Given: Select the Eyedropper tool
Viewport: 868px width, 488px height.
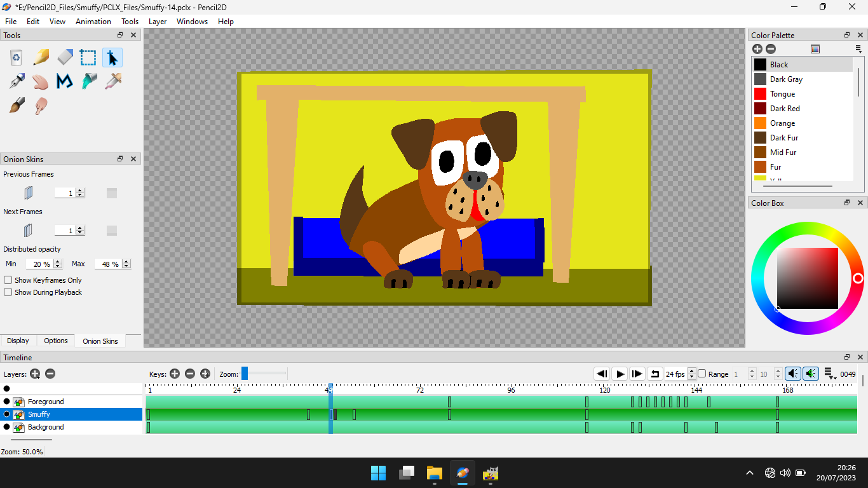Looking at the screenshot, I should click(112, 81).
